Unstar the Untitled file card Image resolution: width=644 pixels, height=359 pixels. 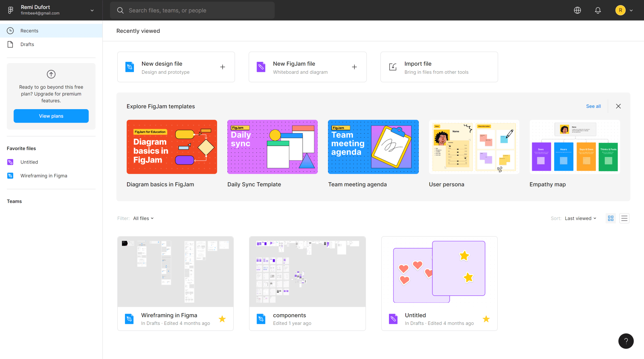486,319
